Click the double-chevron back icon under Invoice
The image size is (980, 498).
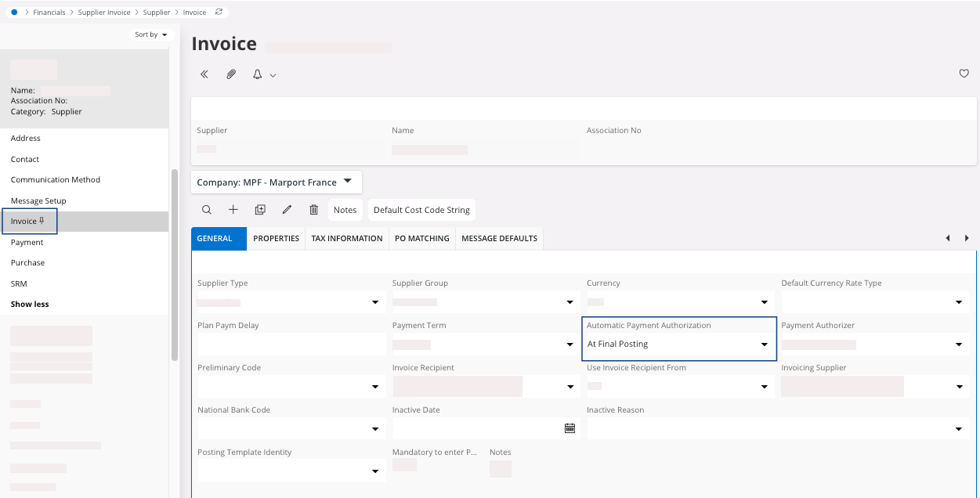tap(204, 74)
